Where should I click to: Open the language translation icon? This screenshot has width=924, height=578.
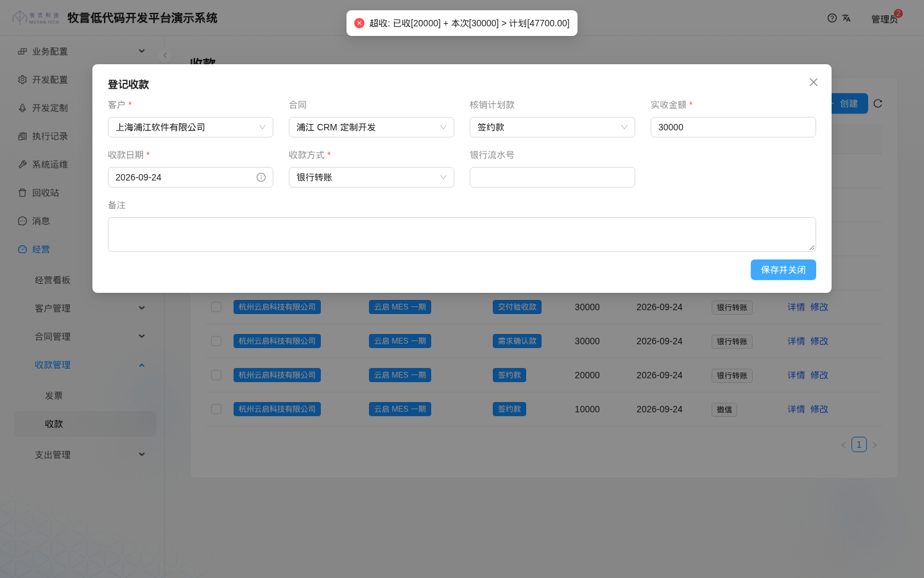(x=846, y=18)
